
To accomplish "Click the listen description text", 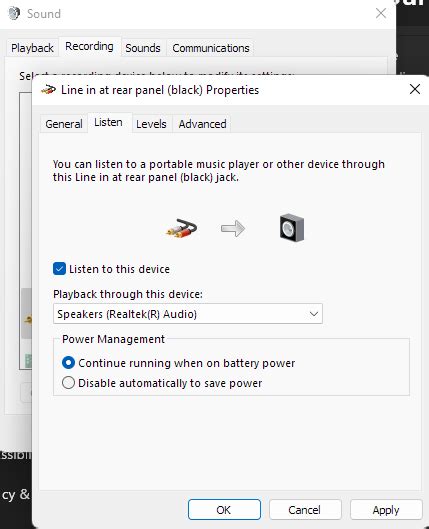I will click(219, 170).
